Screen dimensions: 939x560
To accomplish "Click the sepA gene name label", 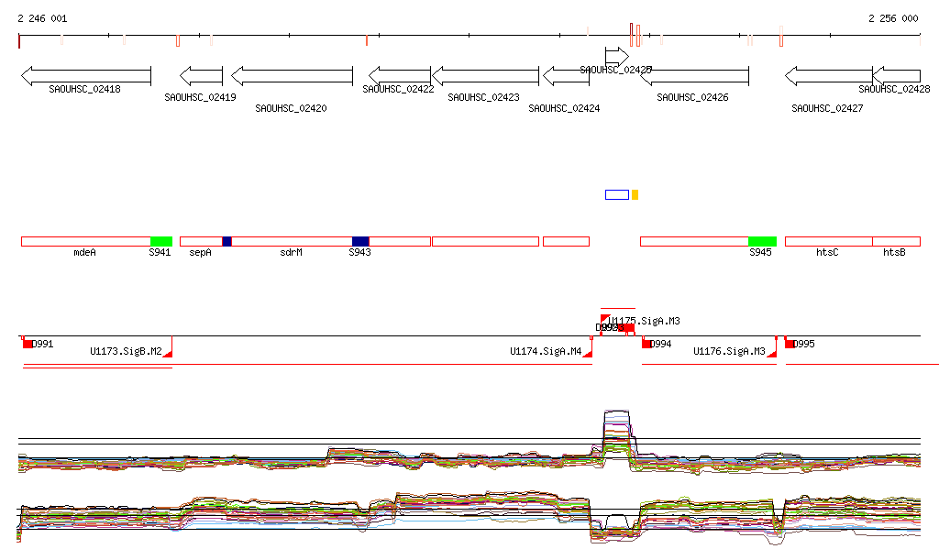I will pyautogui.click(x=200, y=252).
